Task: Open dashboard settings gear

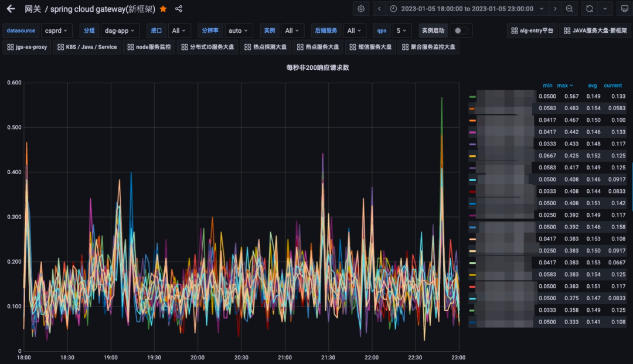Action: point(361,9)
